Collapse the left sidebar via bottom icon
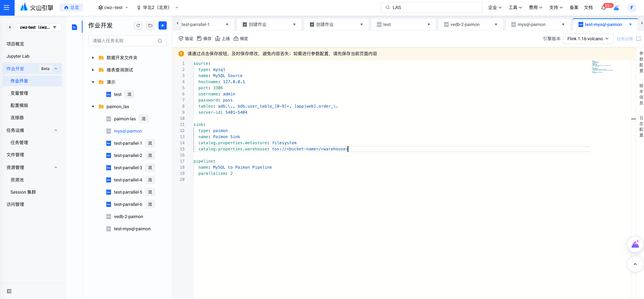 9,291
